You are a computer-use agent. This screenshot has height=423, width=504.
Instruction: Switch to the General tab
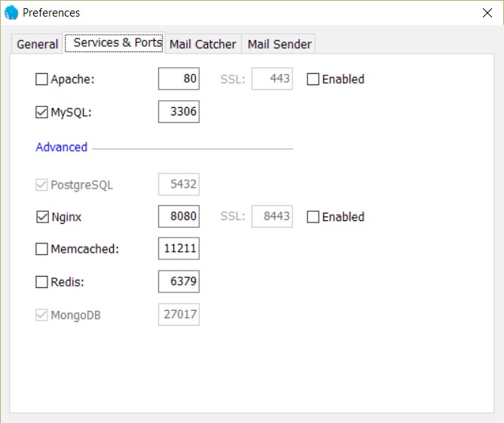(x=37, y=44)
